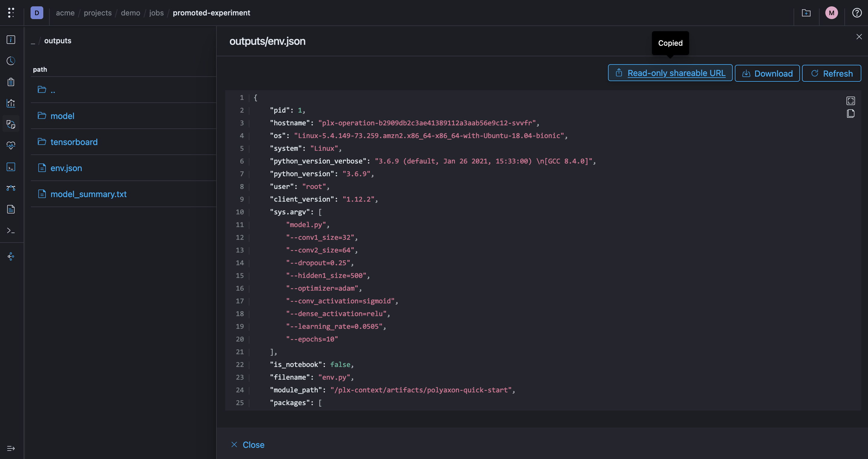The image size is (868, 459).
Task: Navigate to projects in the breadcrumb
Action: [x=98, y=13]
